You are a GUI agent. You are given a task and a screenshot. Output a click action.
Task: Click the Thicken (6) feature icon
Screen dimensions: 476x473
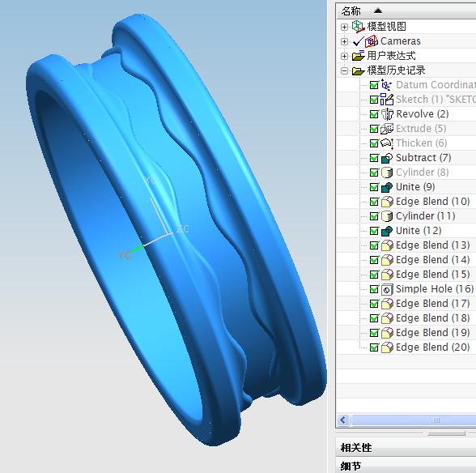point(387,143)
